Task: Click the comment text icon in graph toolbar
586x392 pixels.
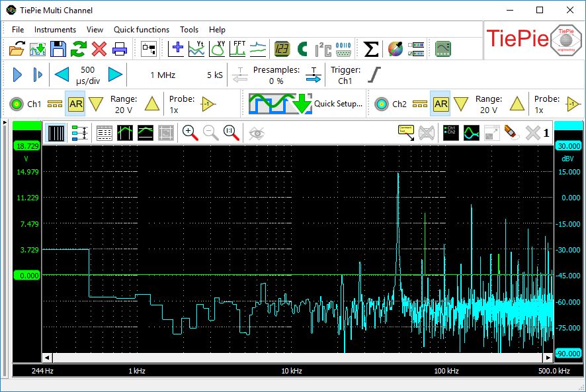Action: click(x=405, y=133)
